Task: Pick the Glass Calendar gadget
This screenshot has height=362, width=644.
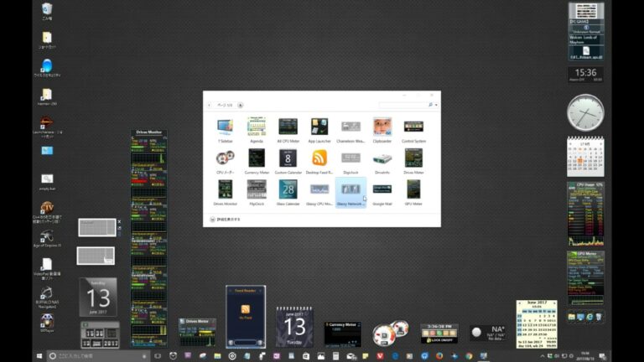Action: (x=288, y=189)
